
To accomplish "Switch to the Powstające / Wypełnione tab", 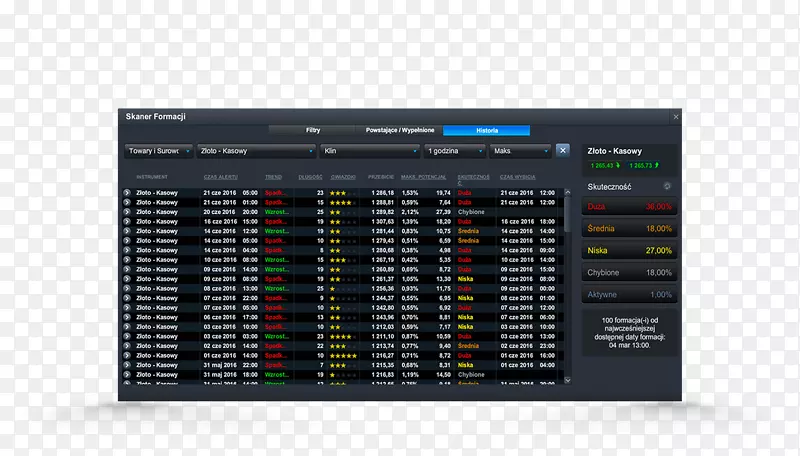I will [399, 130].
